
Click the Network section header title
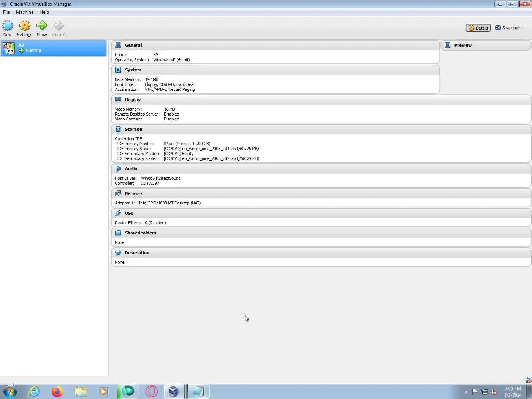coord(134,193)
